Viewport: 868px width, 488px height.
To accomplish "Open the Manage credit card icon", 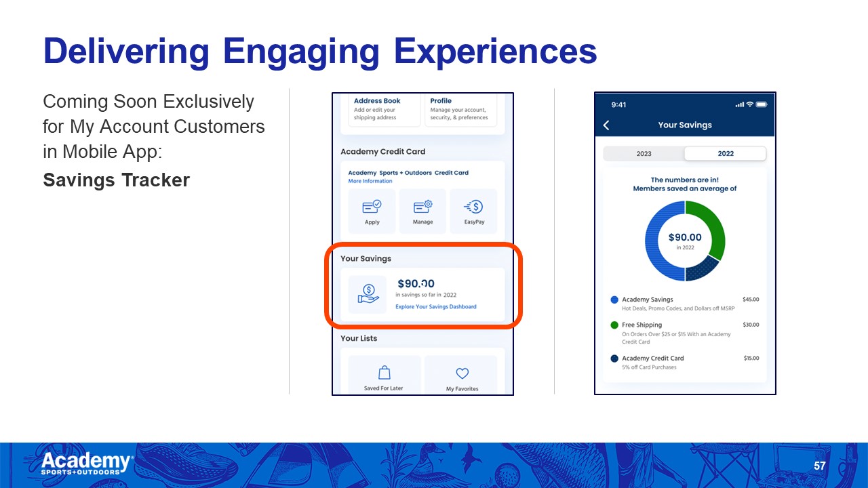I will [422, 207].
